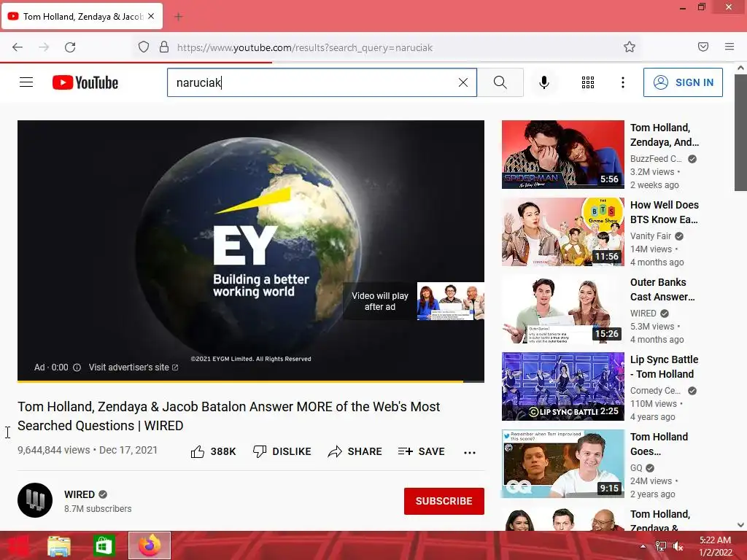The width and height of the screenshot is (747, 560).
Task: Go to the YouTube home logo
Action: pos(85,82)
